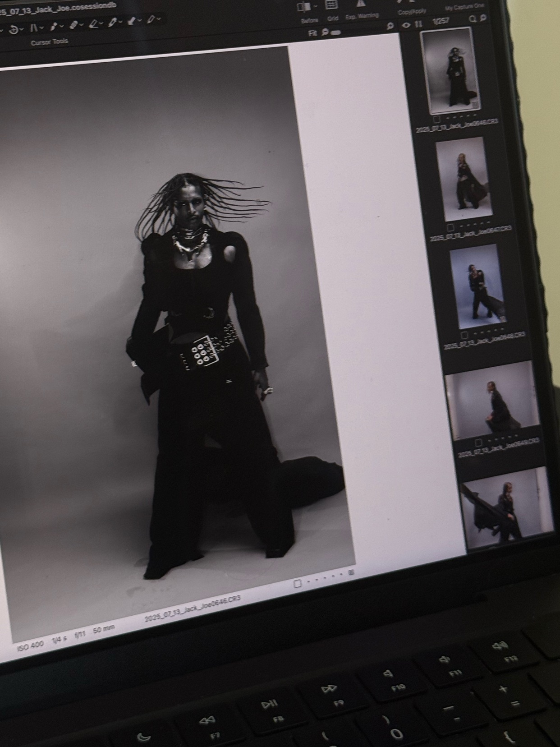This screenshot has height=747, width=560.
Task: Click the filename label Jack_Joe0646.CR3 under viewer
Action: [193, 609]
